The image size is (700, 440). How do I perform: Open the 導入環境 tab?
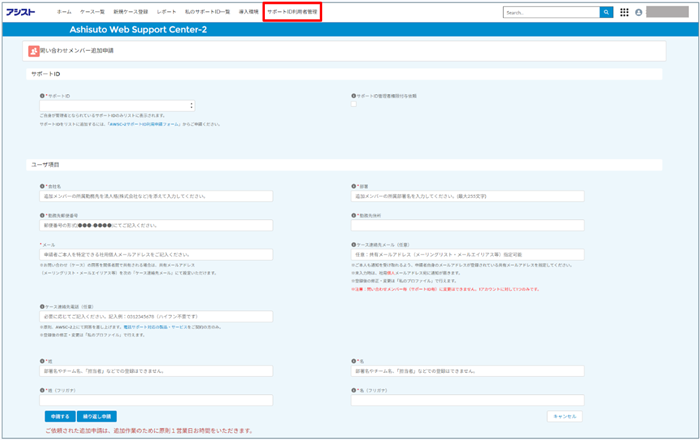pyautogui.click(x=248, y=12)
